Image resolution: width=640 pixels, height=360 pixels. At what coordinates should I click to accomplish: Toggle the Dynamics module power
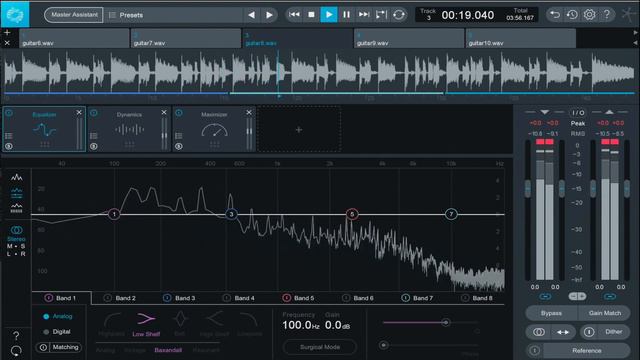94,113
